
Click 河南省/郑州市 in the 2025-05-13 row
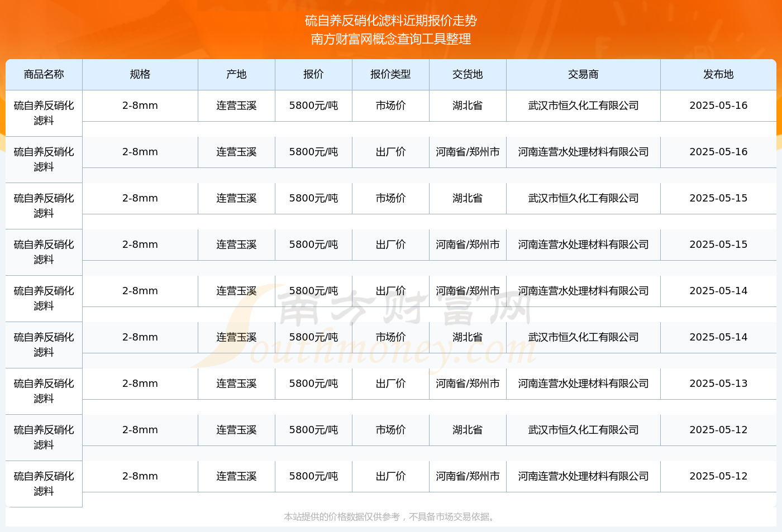coord(468,384)
